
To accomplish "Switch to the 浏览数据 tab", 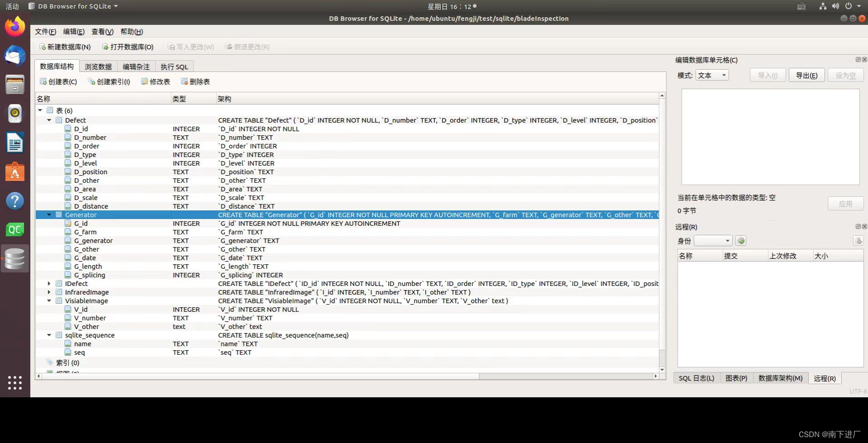I will click(x=98, y=67).
